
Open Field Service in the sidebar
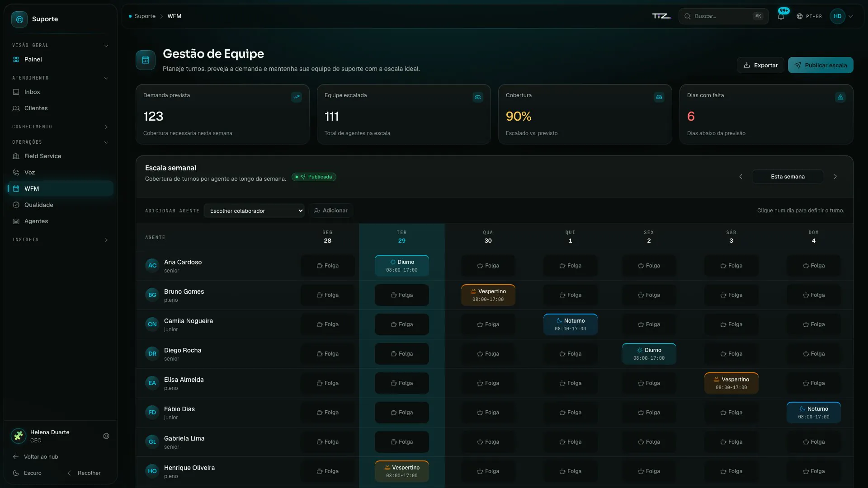61,156
